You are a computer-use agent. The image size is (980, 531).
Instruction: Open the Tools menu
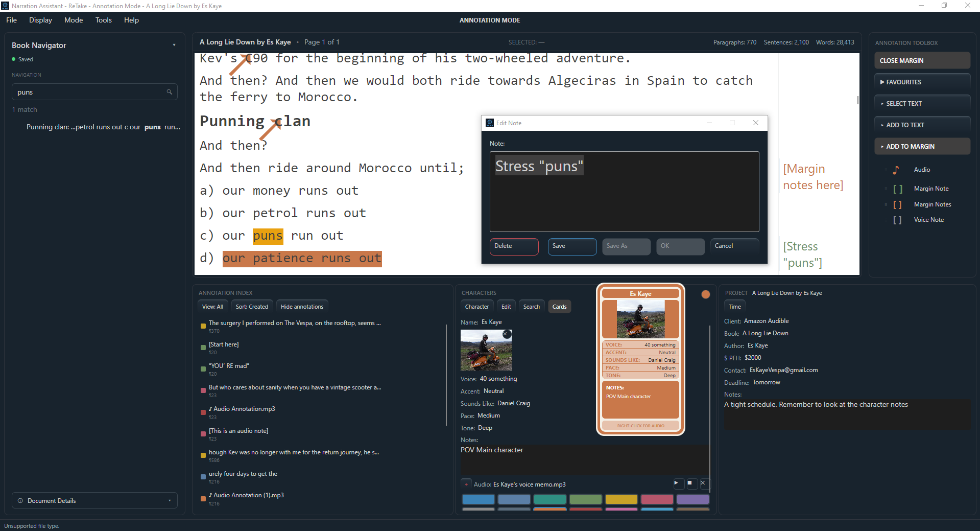(x=103, y=20)
